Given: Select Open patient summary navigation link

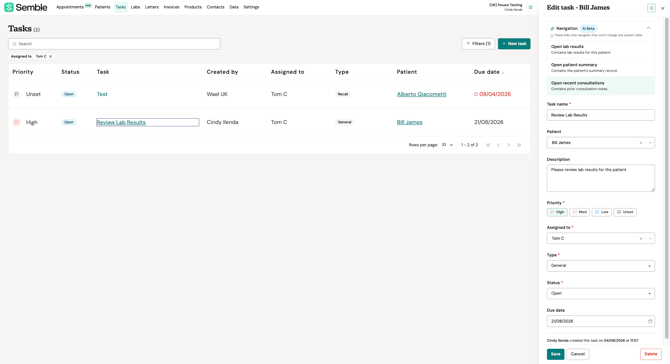Looking at the screenshot, I should pyautogui.click(x=600, y=68).
